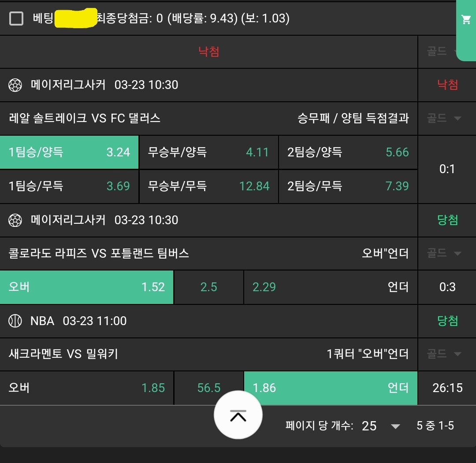The image size is (476, 463).
Task: Click the 레알 솔트레이크 VS FC 댈러스 match title
Action: (85, 118)
